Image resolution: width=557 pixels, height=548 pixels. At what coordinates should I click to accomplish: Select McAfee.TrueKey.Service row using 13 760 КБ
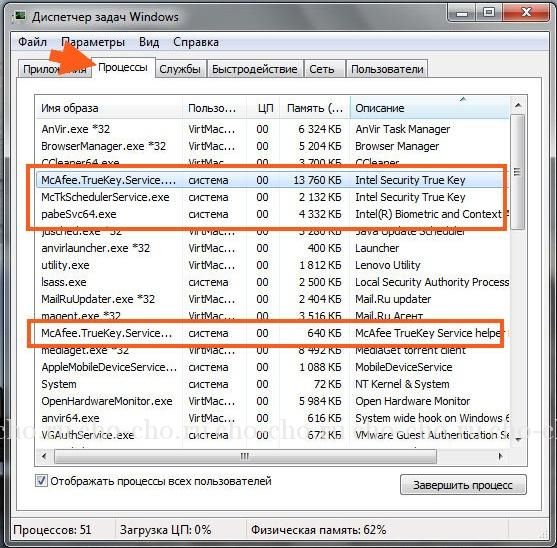click(272, 180)
